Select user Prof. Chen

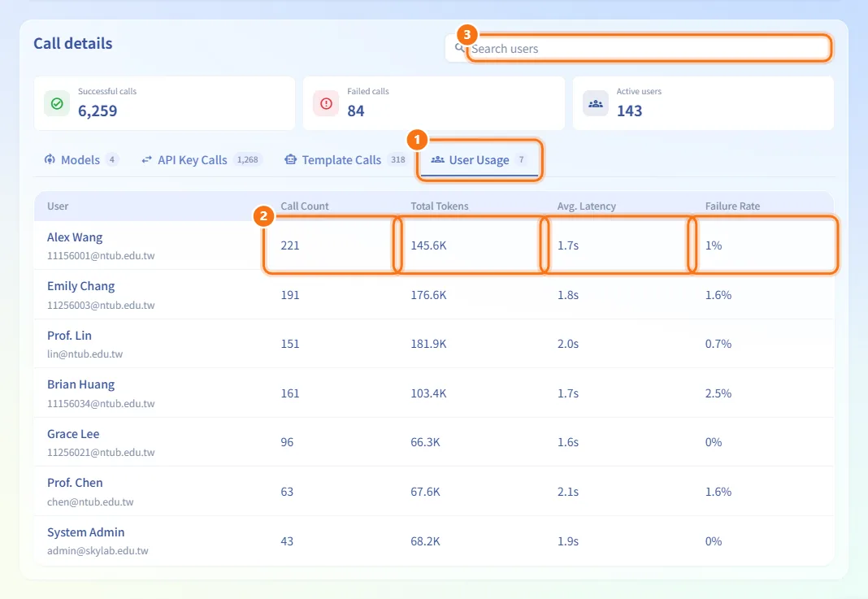[x=75, y=483]
